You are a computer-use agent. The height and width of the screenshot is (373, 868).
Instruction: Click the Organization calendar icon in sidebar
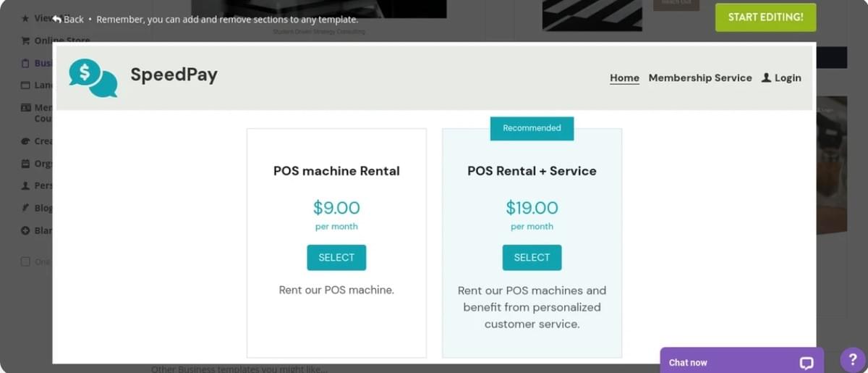coord(26,164)
